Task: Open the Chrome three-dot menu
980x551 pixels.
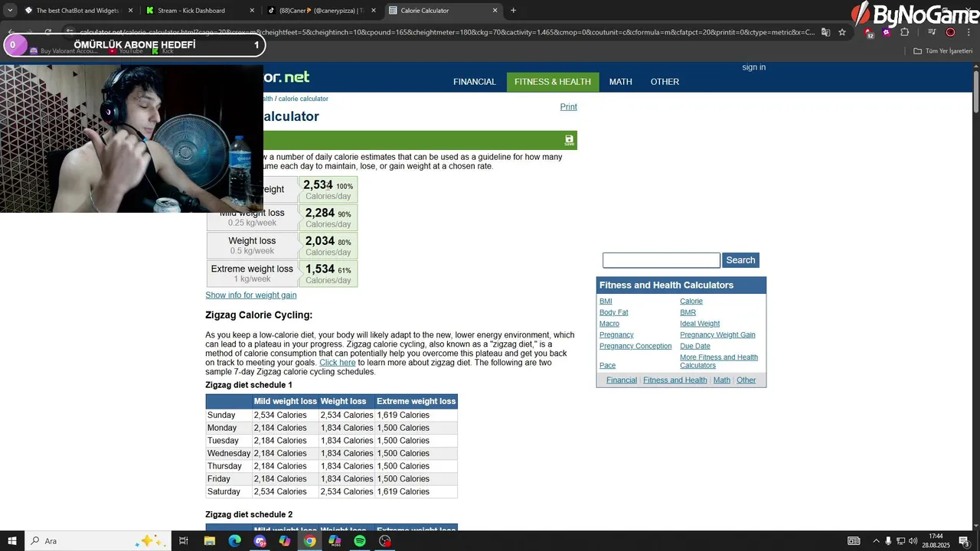Action: 968,32
